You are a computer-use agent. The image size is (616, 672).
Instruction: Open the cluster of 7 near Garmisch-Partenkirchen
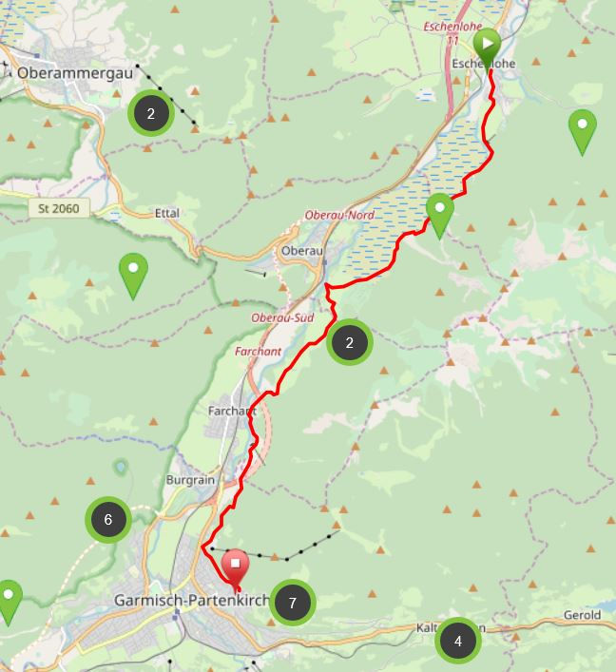coord(293,603)
